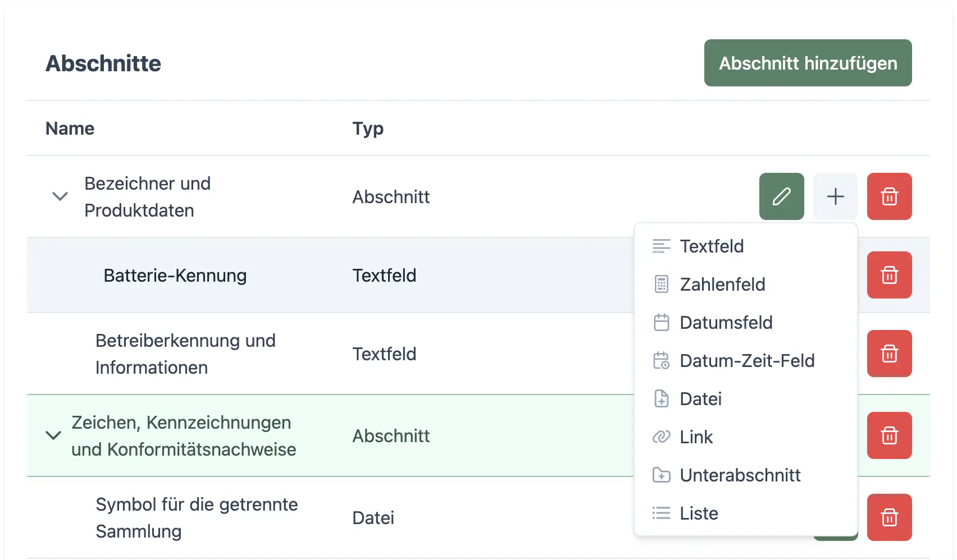Collapse the Bezeichner und Produktdaten section
Image resolution: width=957 pixels, height=560 pixels.
60,196
